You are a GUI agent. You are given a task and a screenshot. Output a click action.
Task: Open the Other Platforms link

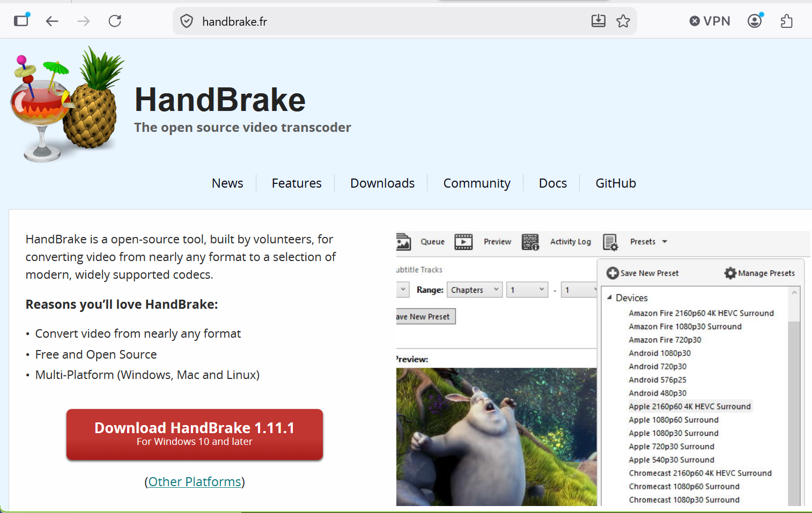coord(194,482)
